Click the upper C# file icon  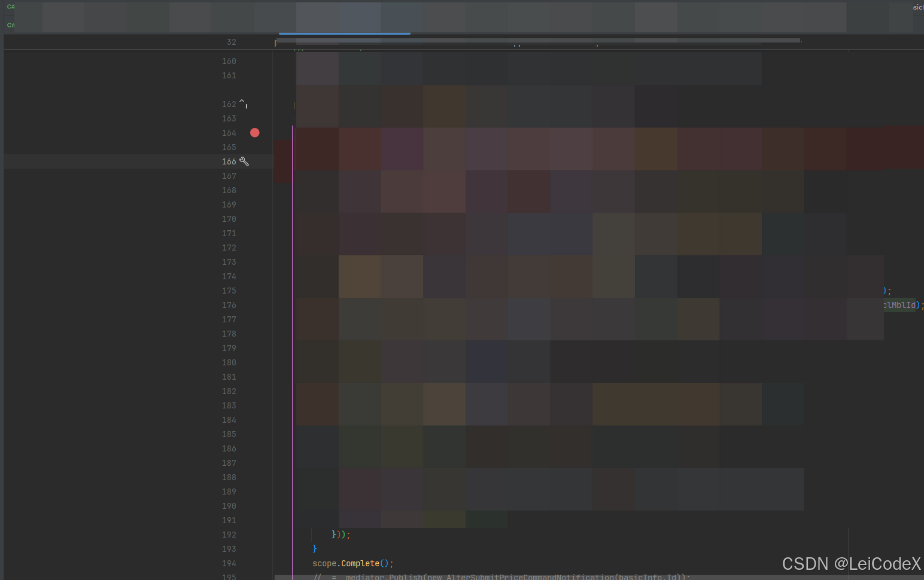(11, 7)
